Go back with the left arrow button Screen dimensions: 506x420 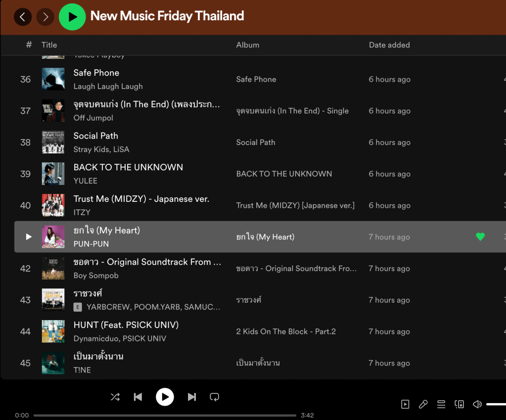pyautogui.click(x=22, y=17)
